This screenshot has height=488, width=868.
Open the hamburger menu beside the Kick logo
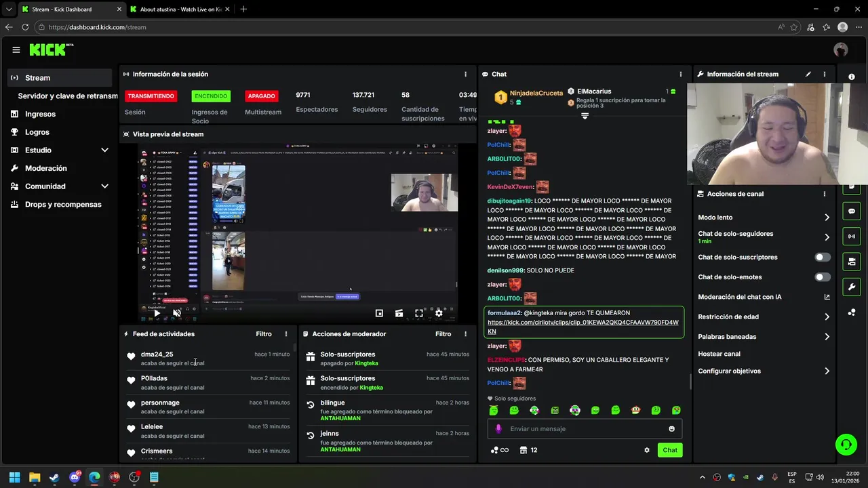pyautogui.click(x=16, y=49)
